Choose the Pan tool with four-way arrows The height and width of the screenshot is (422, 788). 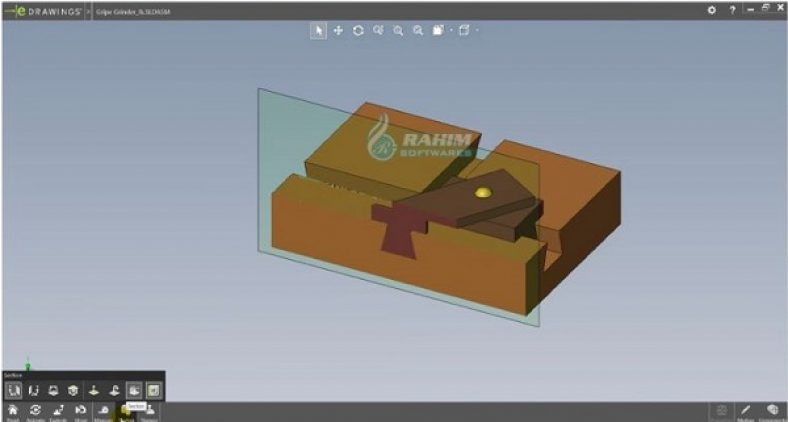338,31
